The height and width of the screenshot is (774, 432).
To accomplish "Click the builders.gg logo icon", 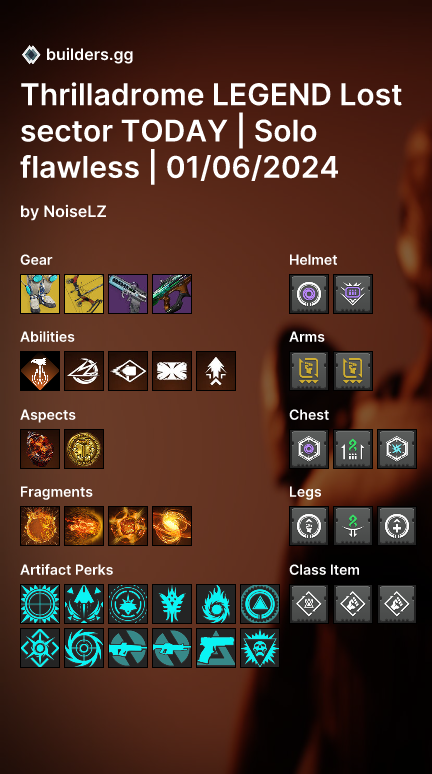I will (31, 54).
